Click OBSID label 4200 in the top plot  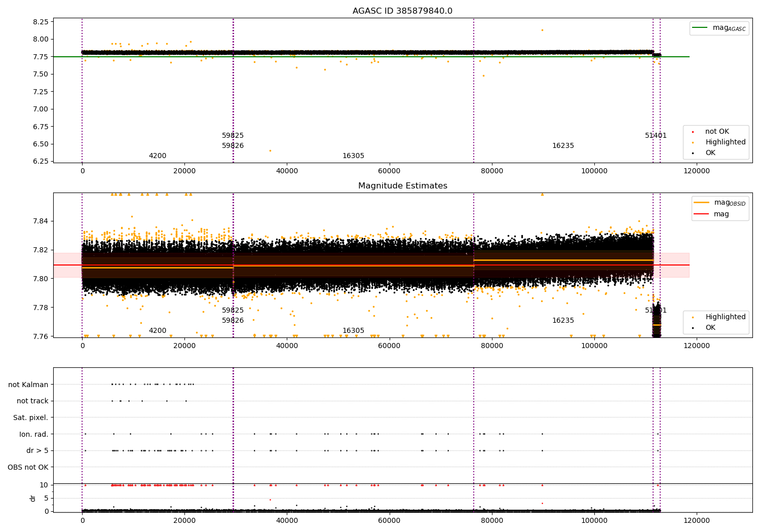[x=158, y=156]
